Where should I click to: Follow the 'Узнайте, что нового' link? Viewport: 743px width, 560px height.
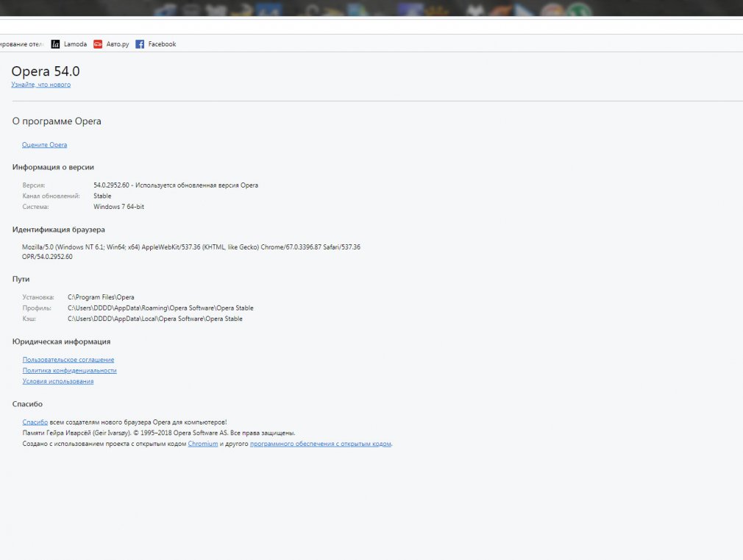coord(40,85)
